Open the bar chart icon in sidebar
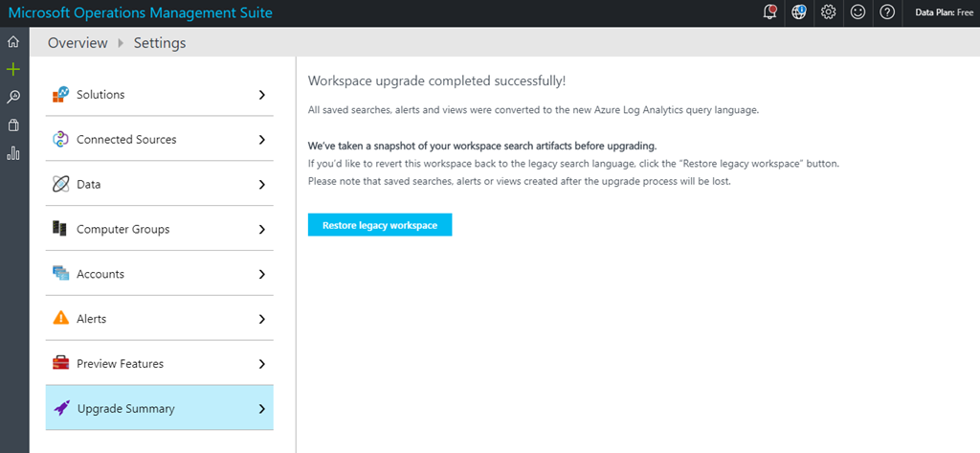The image size is (980, 453). (13, 153)
